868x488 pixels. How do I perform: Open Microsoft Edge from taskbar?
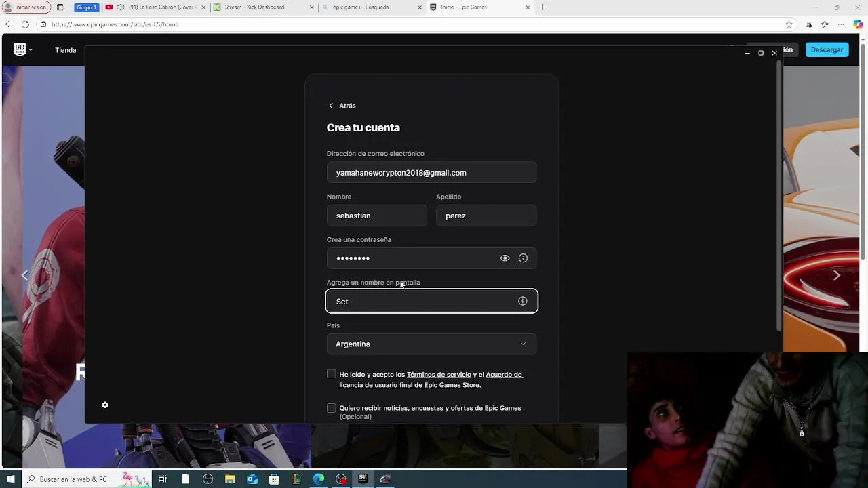(319, 479)
